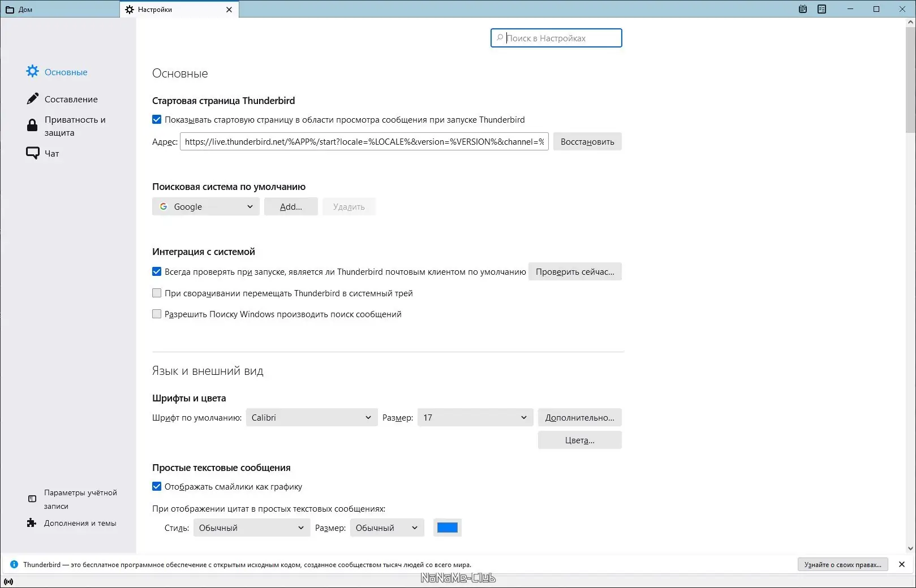Dismiss the notification bar with its X
The image size is (916, 588).
tap(902, 564)
